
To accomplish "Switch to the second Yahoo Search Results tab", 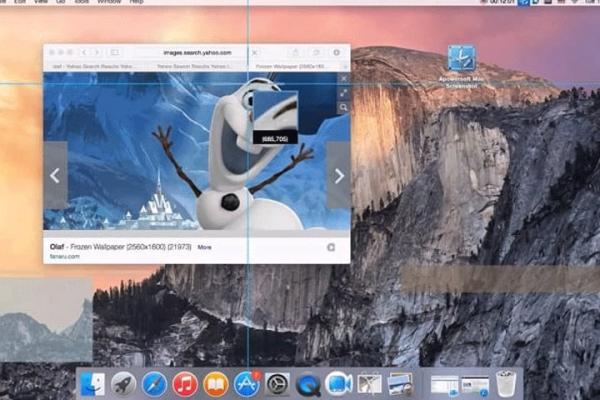I will (x=194, y=66).
